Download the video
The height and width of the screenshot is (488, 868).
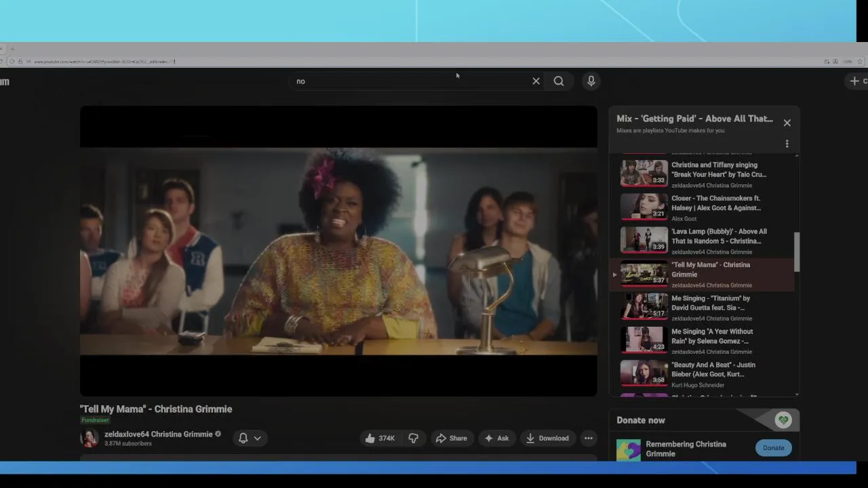[x=547, y=439]
